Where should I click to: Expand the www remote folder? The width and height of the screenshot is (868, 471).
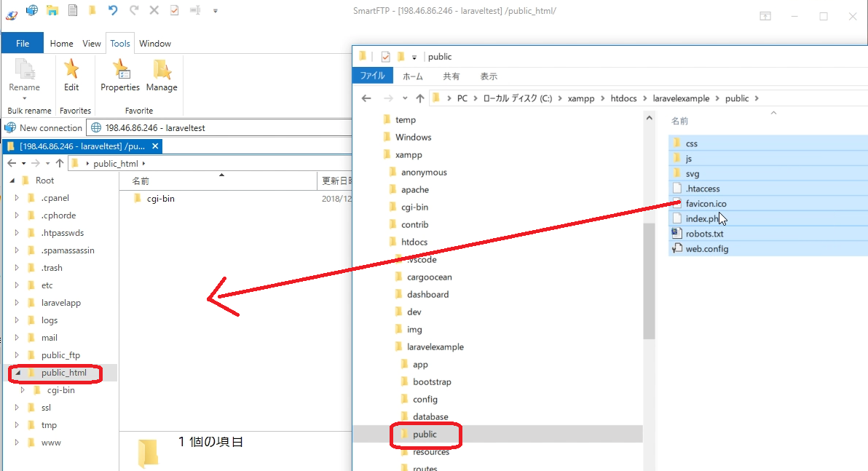point(17,443)
